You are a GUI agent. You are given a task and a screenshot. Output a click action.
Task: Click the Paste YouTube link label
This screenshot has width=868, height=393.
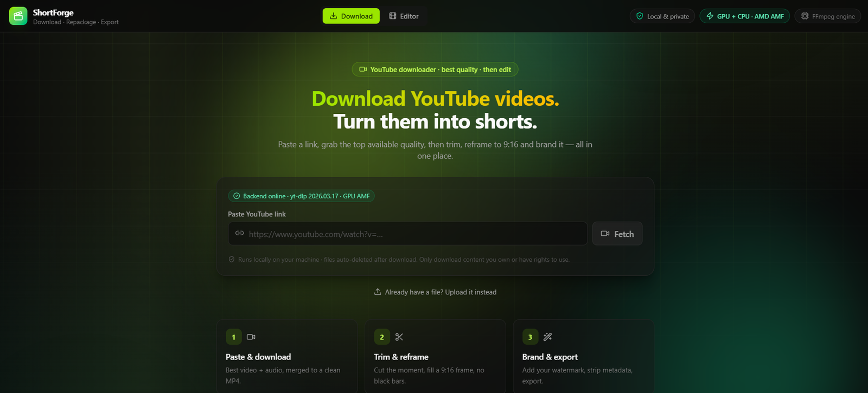(257, 214)
